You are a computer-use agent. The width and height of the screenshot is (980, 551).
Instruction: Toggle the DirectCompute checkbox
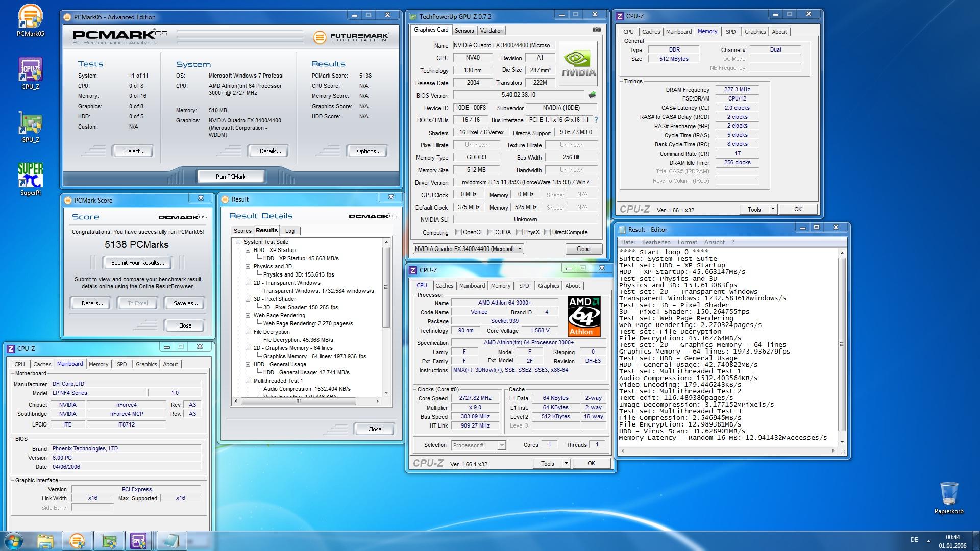(547, 232)
